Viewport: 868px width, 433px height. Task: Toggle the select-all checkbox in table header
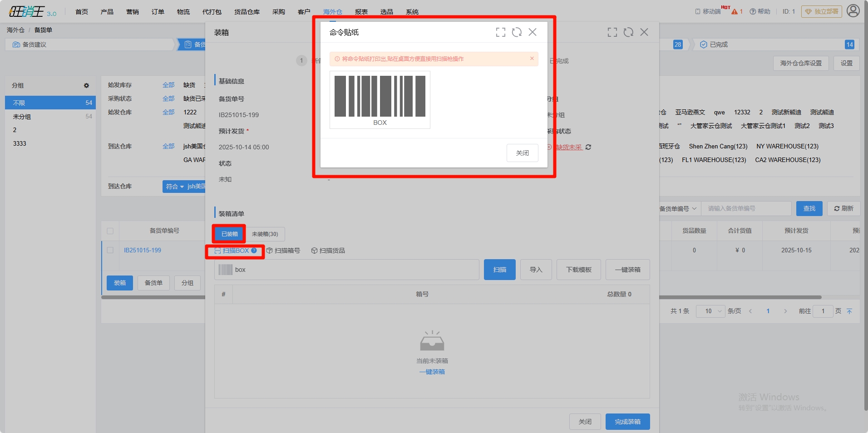(110, 231)
